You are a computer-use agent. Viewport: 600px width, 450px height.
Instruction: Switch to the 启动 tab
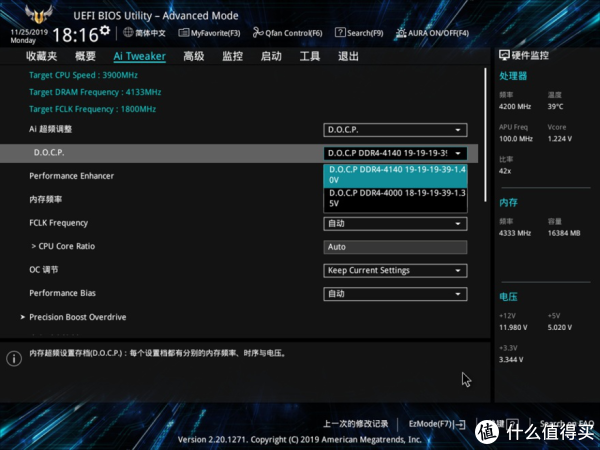[x=271, y=56]
